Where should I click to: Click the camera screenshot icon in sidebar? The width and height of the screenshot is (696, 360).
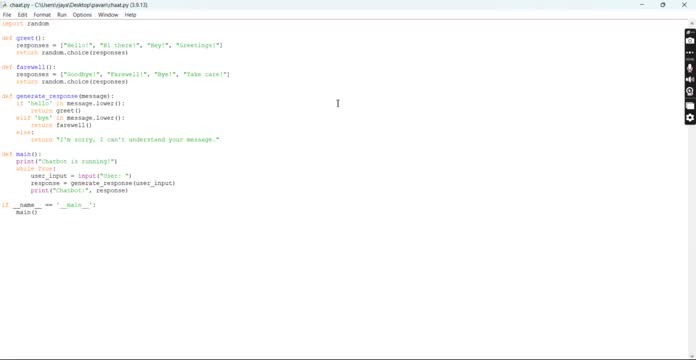[x=690, y=41]
